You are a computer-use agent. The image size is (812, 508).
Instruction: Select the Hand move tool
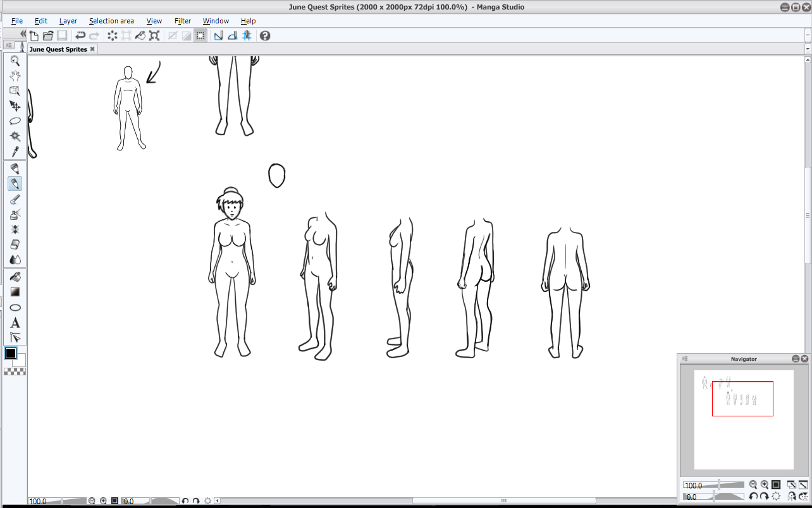[x=15, y=76]
